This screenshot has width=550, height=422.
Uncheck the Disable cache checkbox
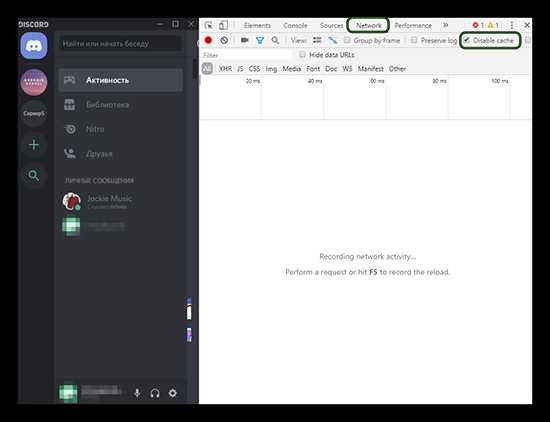coord(467,40)
